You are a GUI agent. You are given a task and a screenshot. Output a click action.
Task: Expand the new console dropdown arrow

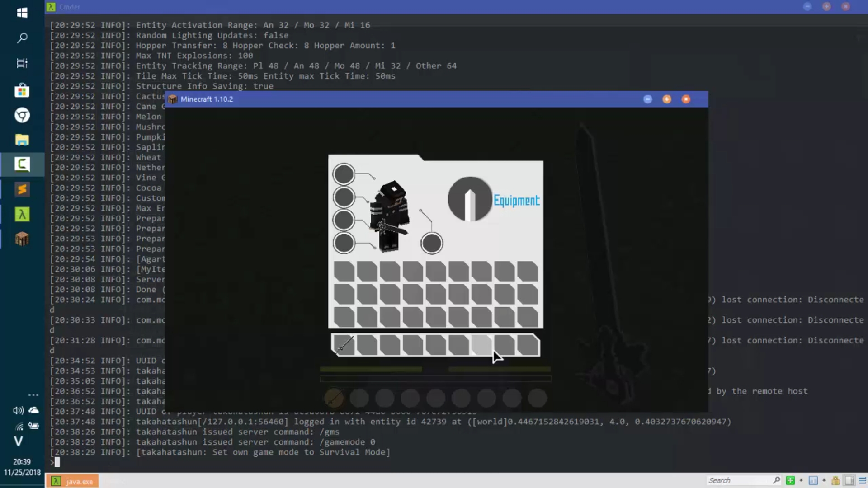point(801,480)
